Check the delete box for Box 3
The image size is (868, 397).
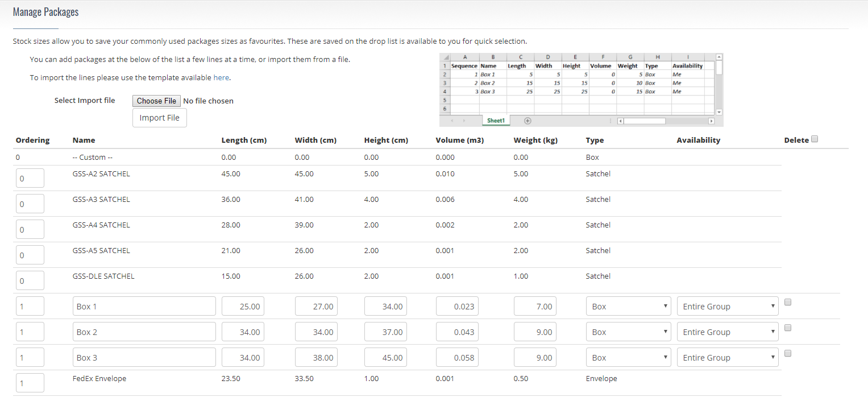tap(788, 353)
